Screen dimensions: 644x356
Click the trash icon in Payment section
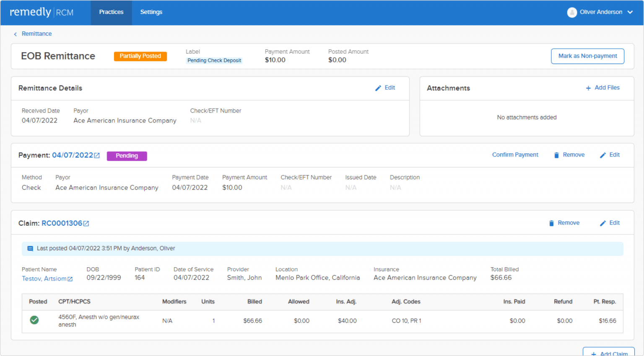pyautogui.click(x=556, y=155)
